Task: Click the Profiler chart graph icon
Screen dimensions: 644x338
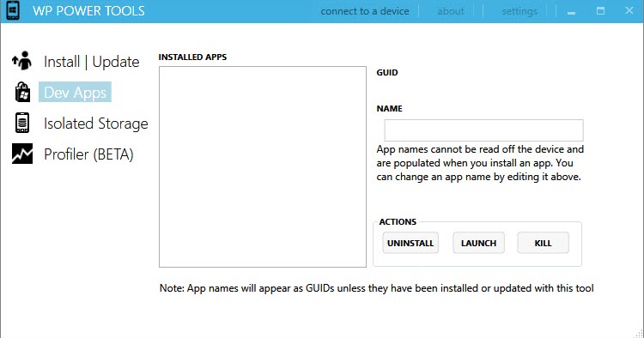Action: (x=22, y=154)
